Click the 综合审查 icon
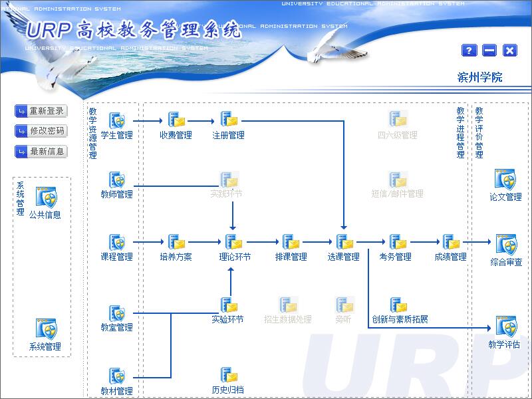Viewport: 532px width, 399px height. point(505,245)
